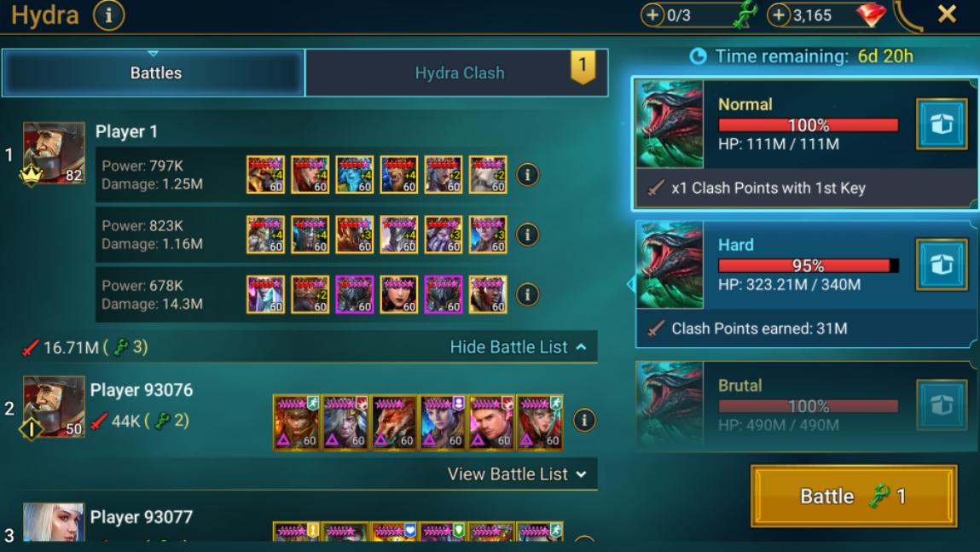Open the Hydra info icon beside the title
The height and width of the screenshot is (552, 980).
[109, 15]
